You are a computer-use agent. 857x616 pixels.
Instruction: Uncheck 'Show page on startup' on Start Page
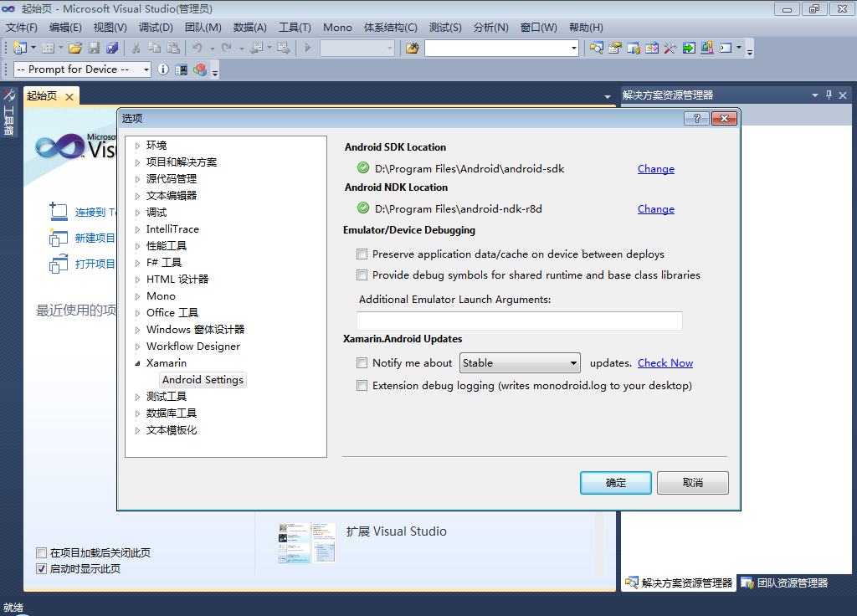41,568
